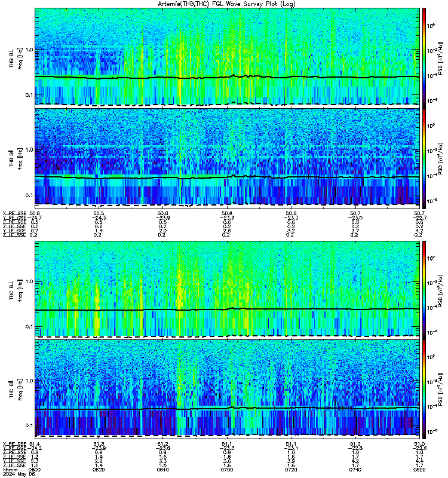
Task: Click the 0700 time label
Action: (227, 470)
